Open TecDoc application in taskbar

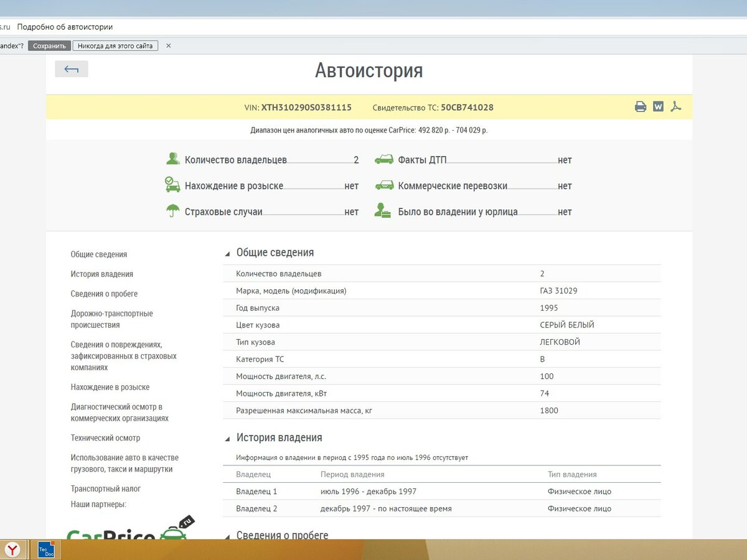pos(46,549)
